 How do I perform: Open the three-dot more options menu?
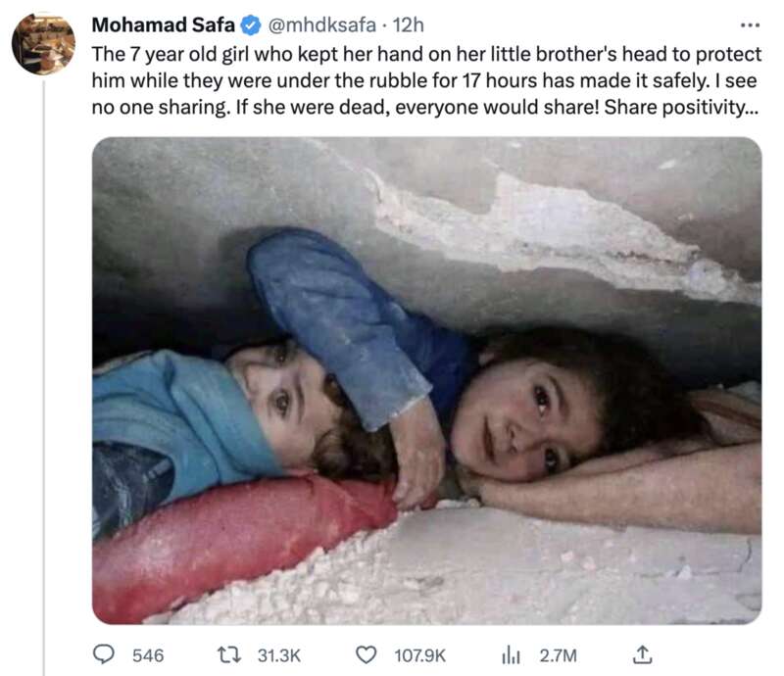point(750,23)
